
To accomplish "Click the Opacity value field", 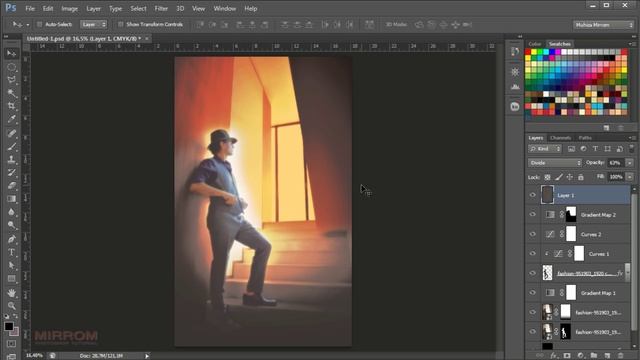I will coord(615,163).
